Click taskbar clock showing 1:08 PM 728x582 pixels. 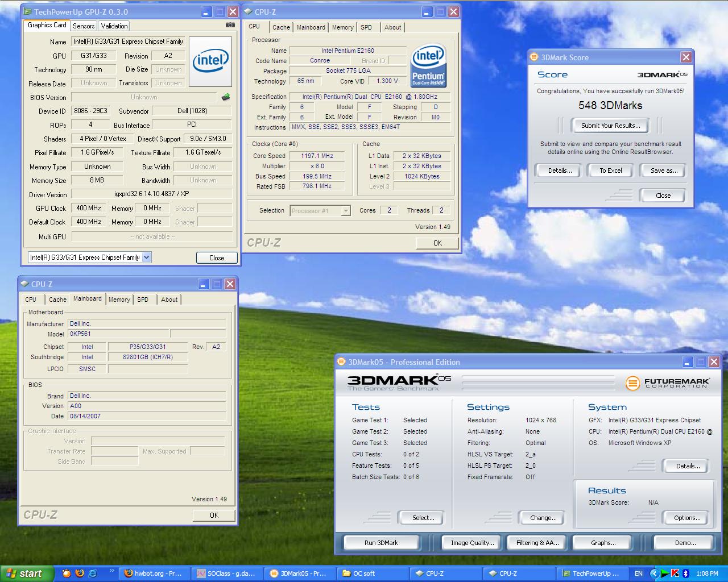coord(707,573)
